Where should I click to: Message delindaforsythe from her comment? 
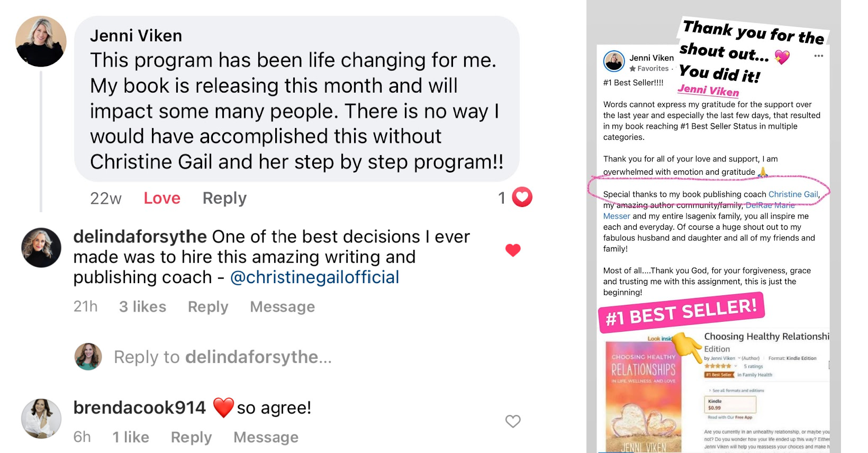282,307
